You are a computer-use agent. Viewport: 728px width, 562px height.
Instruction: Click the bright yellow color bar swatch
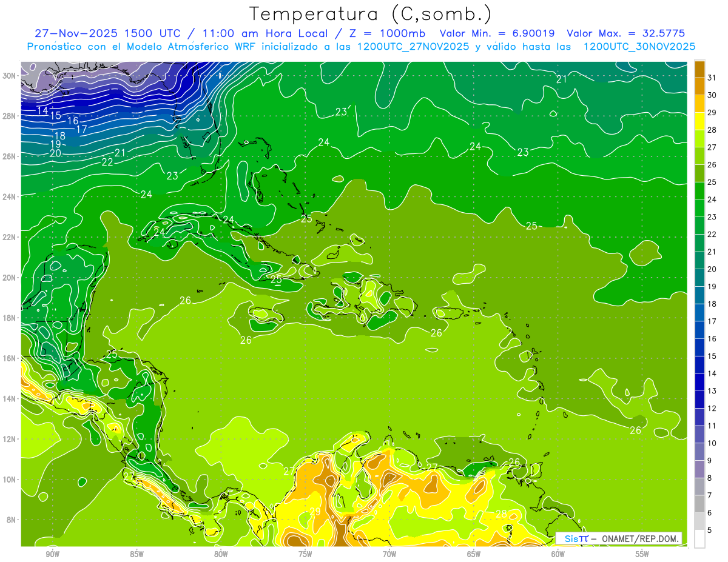(x=699, y=121)
